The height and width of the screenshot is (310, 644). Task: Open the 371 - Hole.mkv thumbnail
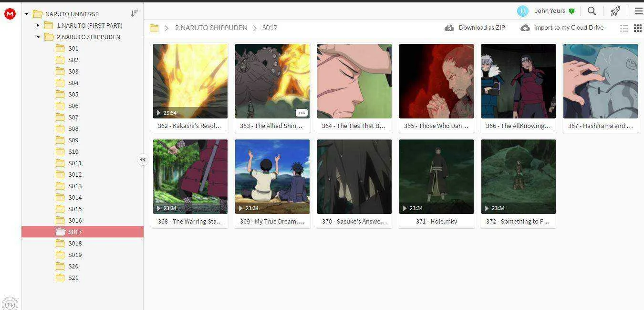click(x=436, y=177)
